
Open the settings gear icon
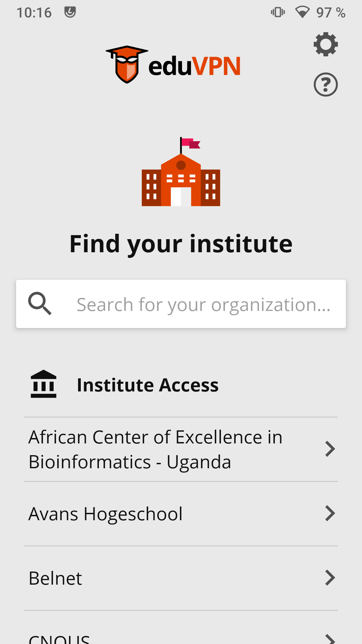(325, 44)
